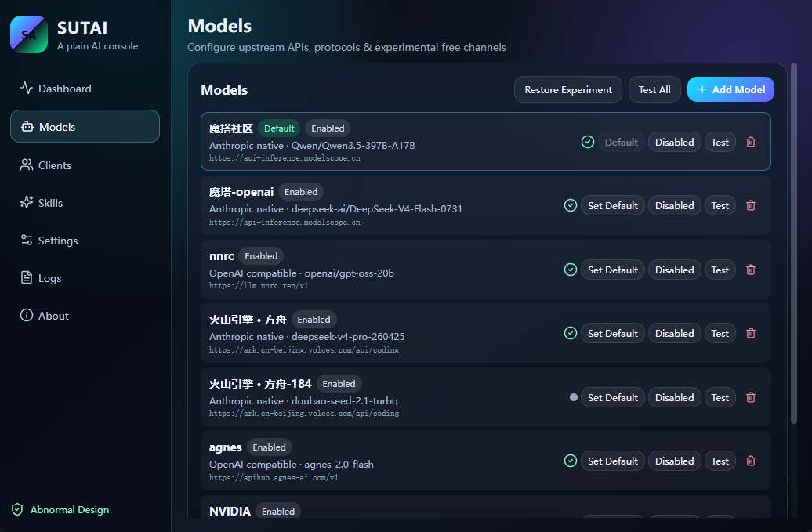812x532 pixels.
Task: Disable the 魔搭社区 model
Action: (x=674, y=142)
